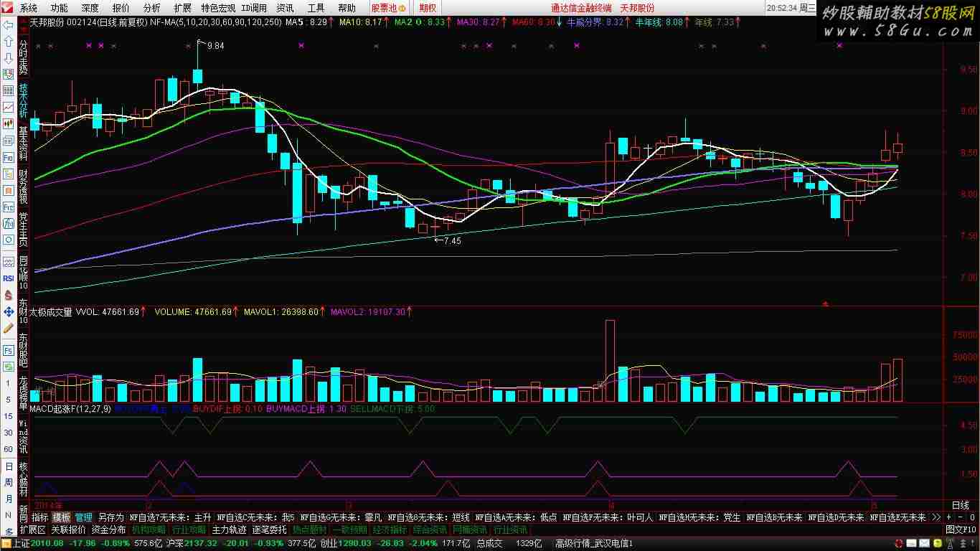Screen dimensions: 980x551
Task: Open the 报价 menu
Action: pyautogui.click(x=121, y=8)
